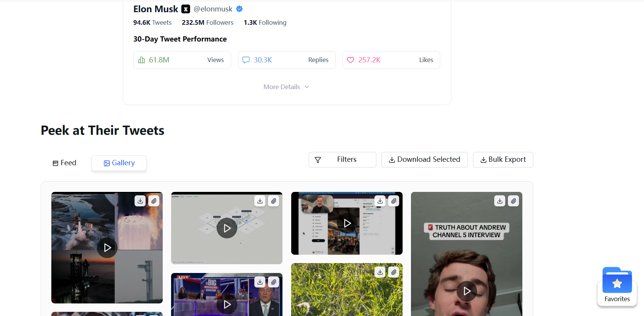Viewport: 644px width, 316px height.
Task: Click Bulk Export button
Action: click(x=503, y=160)
